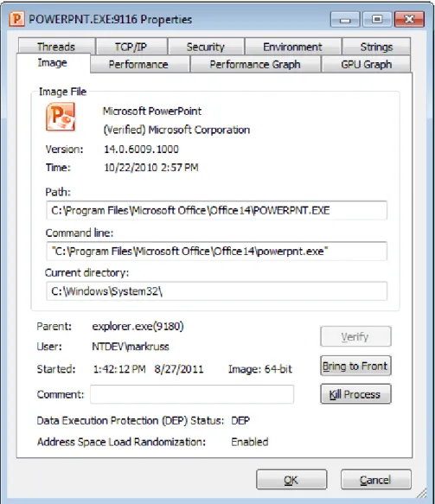
Task: Click the PowerPoint icon in the title bar
Action: tap(16, 19)
